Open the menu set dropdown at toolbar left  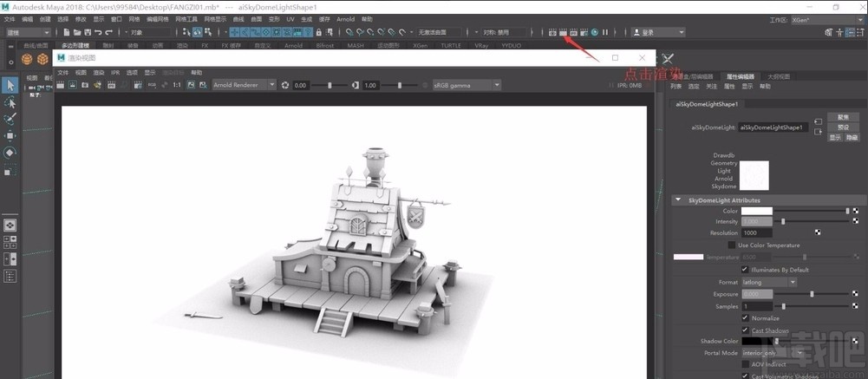(x=29, y=33)
